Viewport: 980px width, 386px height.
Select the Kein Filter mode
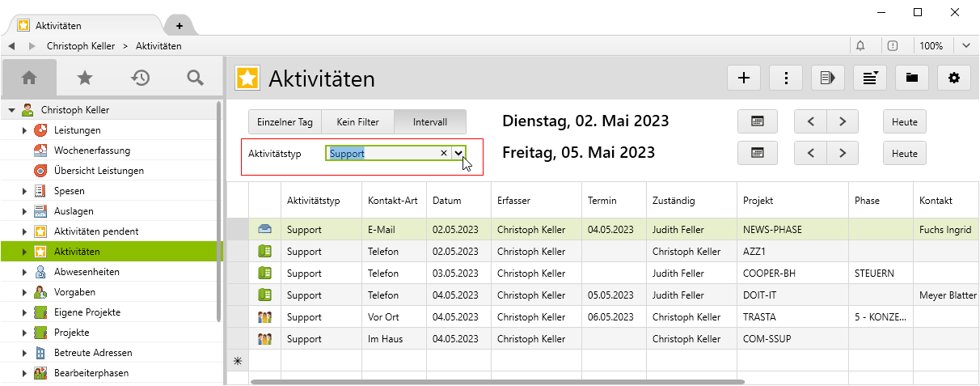point(357,122)
